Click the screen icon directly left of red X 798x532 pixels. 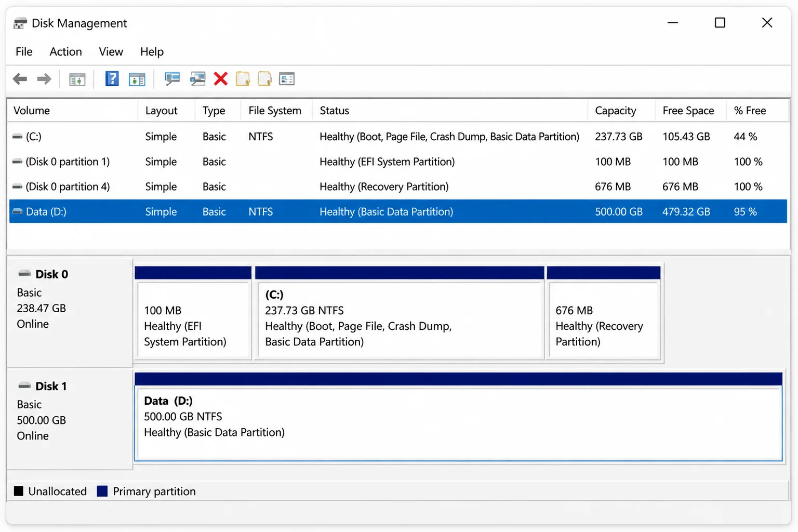click(197, 79)
